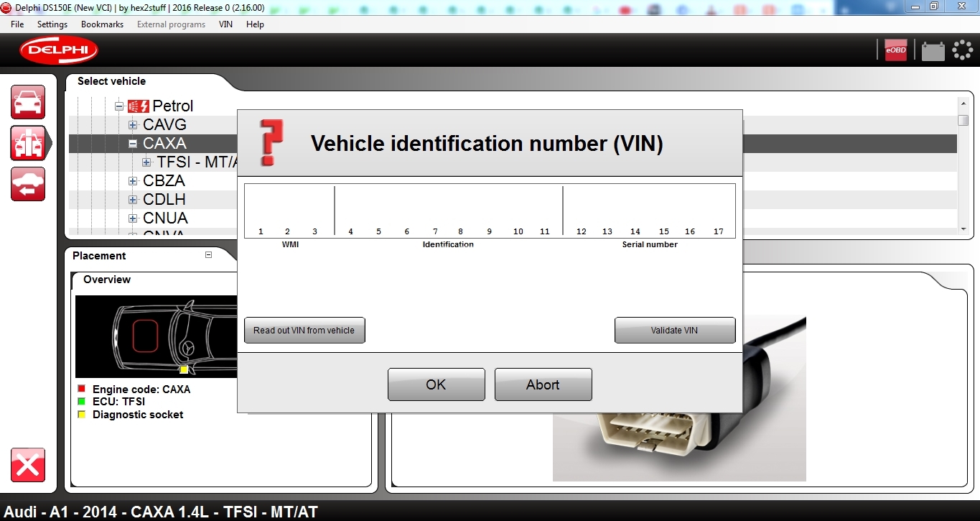Click the Engine code: CAXA text
Viewport: 980px width, 521px height.
[x=141, y=389]
